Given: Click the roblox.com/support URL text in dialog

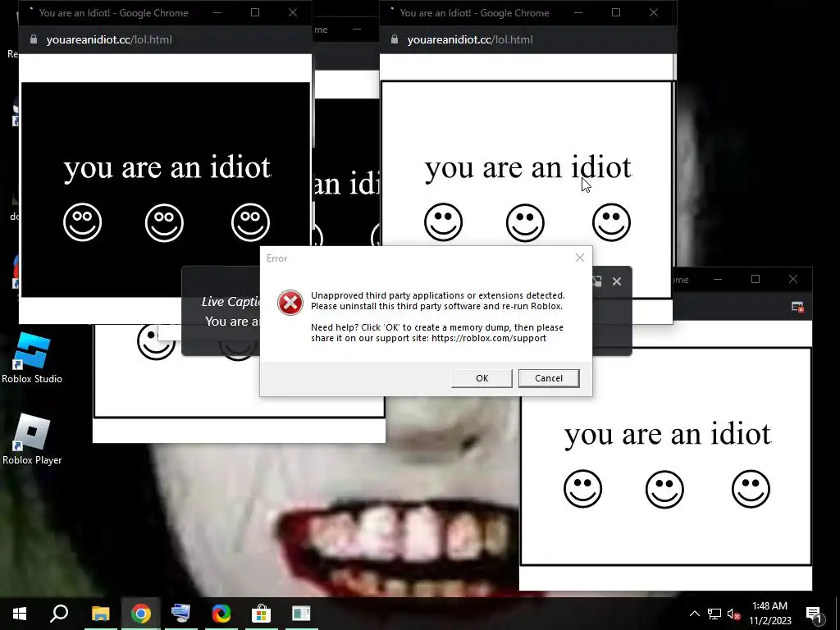Looking at the screenshot, I should [x=489, y=338].
